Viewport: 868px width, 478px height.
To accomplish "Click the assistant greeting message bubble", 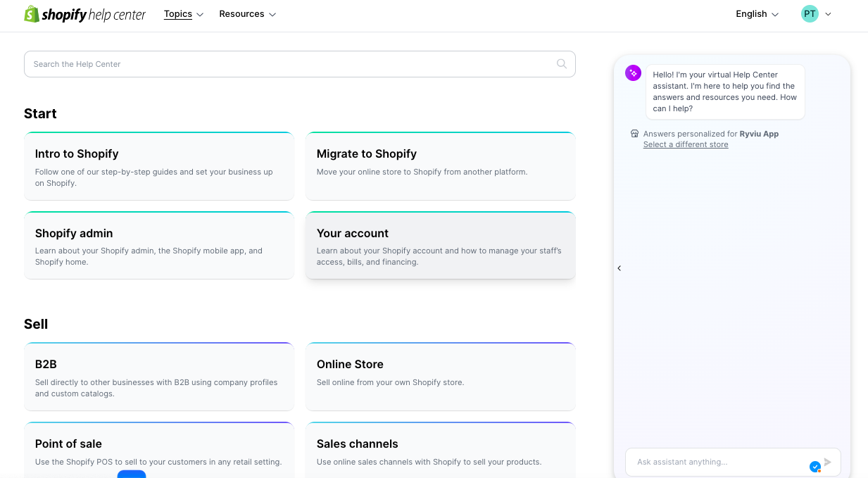I will pos(725,92).
